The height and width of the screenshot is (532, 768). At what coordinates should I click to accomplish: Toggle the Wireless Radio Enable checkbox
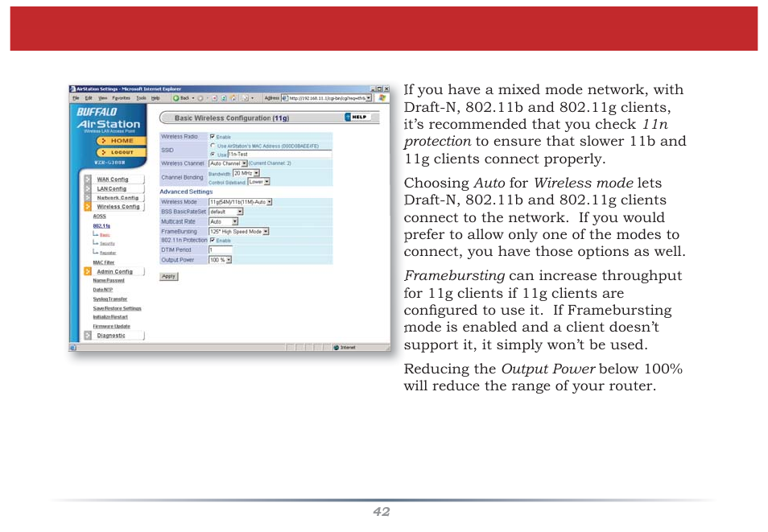pos(212,137)
